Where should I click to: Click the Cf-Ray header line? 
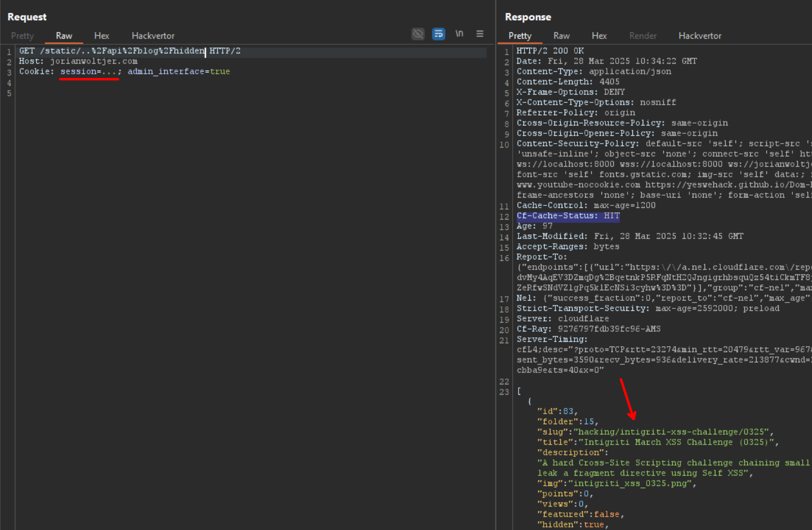588,329
